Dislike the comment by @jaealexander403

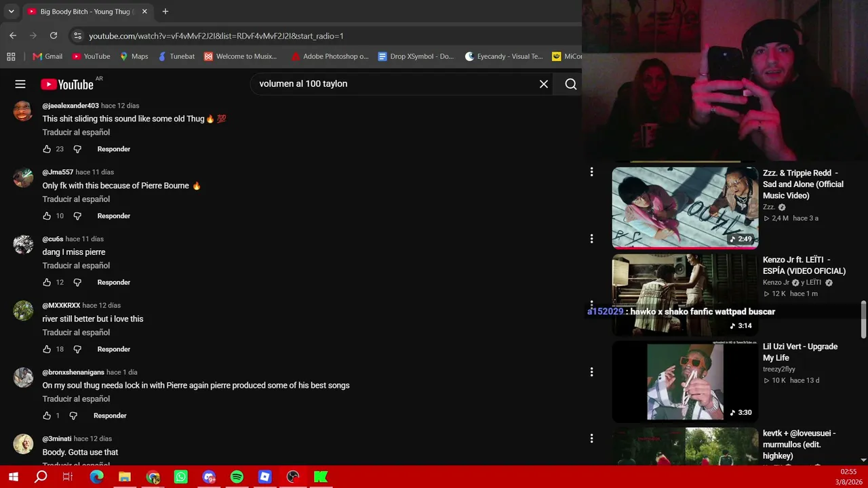tap(77, 149)
